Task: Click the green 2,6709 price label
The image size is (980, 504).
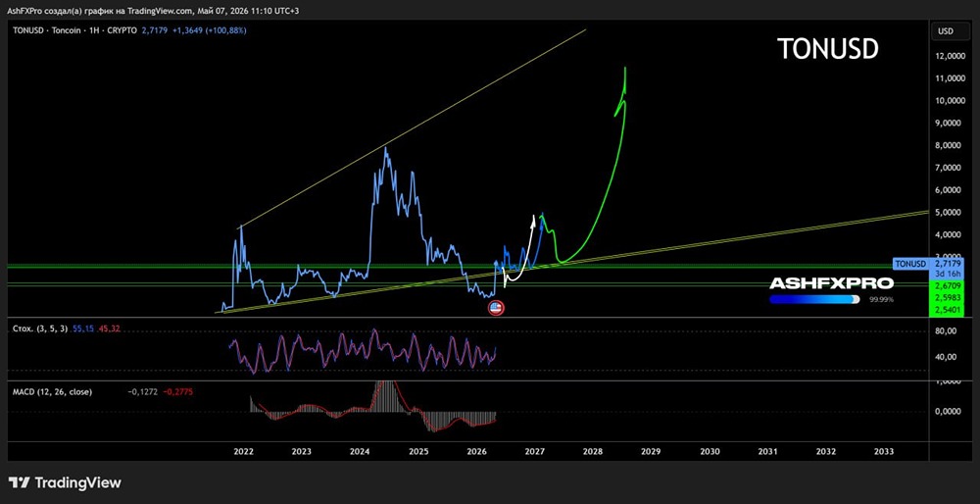Action: (948, 285)
